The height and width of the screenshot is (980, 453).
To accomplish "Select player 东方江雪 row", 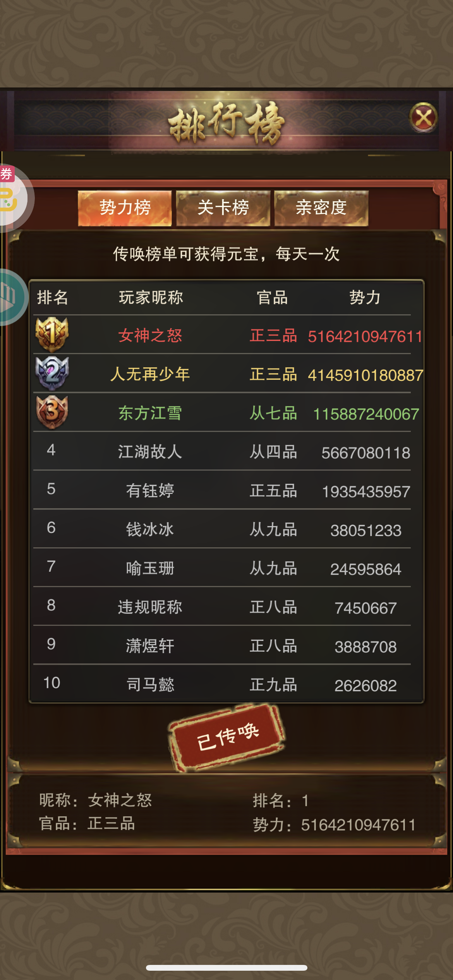I will [x=228, y=413].
